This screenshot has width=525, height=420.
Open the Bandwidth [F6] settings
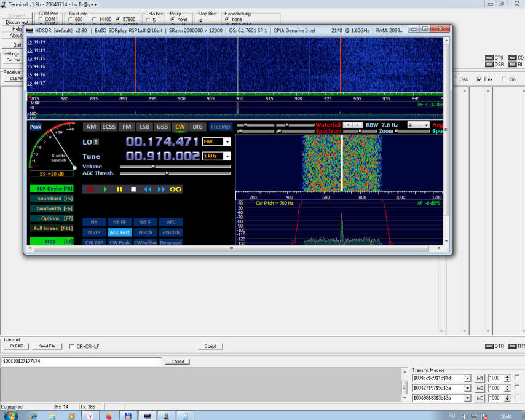pos(52,208)
